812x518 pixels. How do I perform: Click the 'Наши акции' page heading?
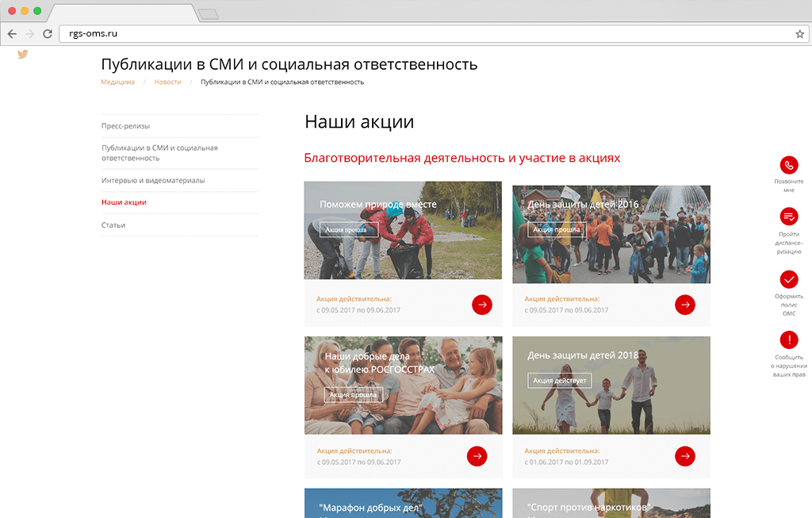(359, 121)
